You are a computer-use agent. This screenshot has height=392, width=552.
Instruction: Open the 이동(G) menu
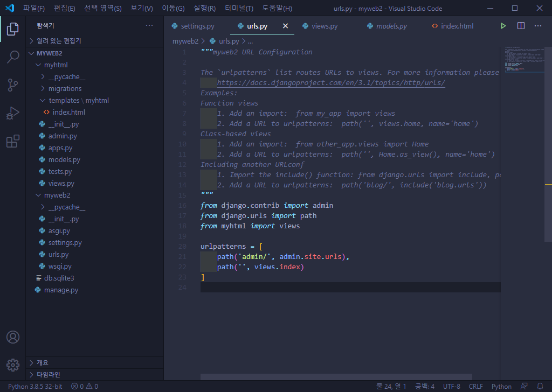click(x=173, y=8)
